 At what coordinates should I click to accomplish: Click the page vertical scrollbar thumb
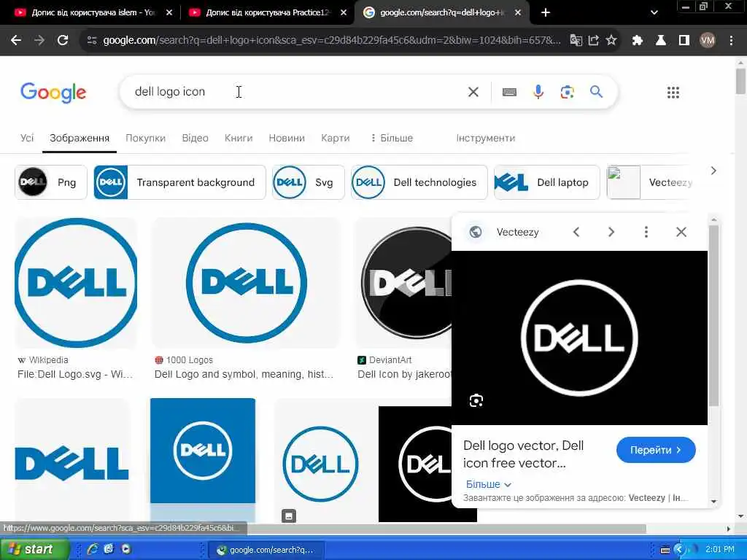tap(740, 81)
